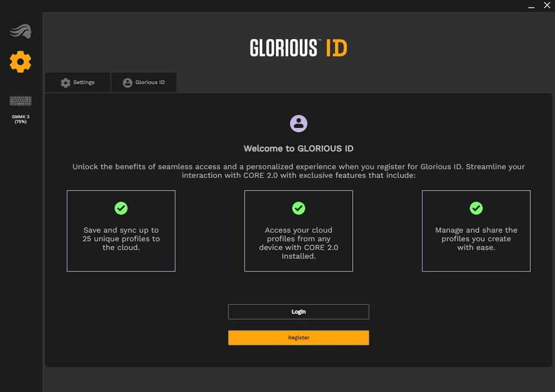Click the purple user avatar icon
This screenshot has width=555, height=392.
[x=299, y=124]
